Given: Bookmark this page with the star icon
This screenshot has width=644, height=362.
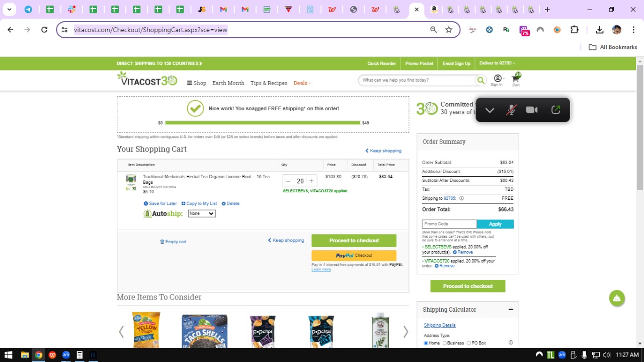Looking at the screenshot, I should point(449,30).
